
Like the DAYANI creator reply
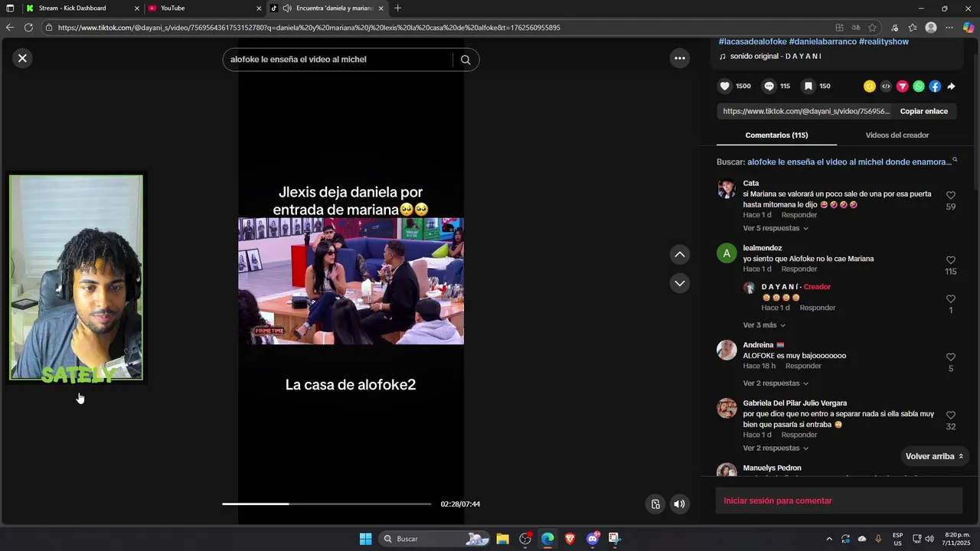click(951, 299)
